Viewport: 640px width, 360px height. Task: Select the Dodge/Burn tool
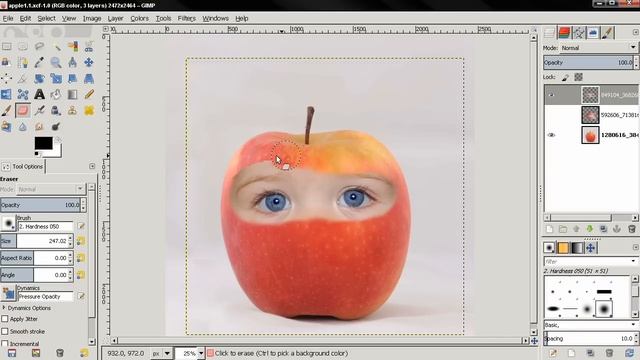click(x=56, y=127)
